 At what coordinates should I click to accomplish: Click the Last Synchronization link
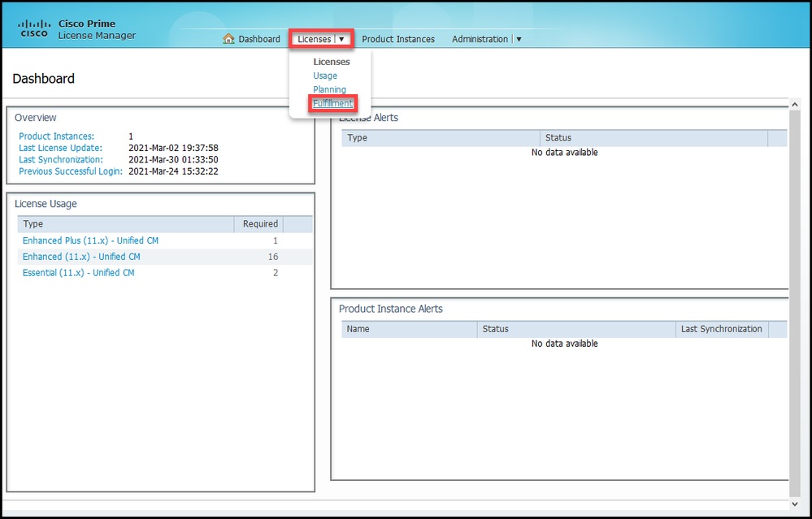pos(61,160)
